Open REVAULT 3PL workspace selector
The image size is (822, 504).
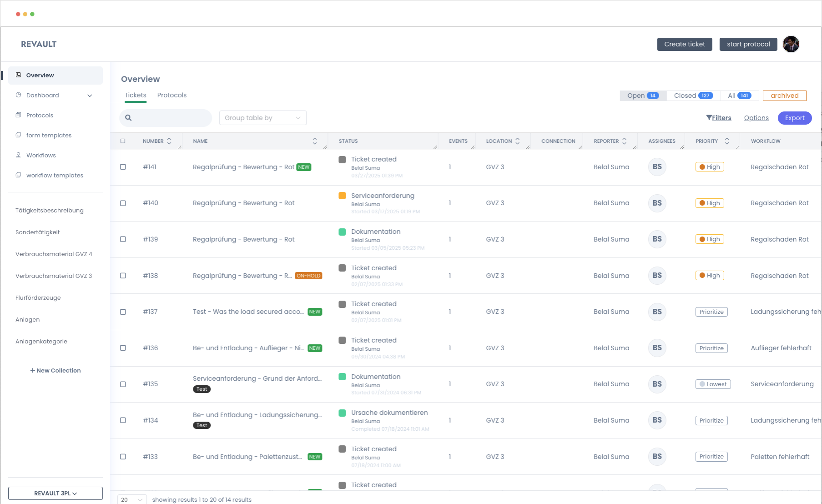pyautogui.click(x=55, y=493)
